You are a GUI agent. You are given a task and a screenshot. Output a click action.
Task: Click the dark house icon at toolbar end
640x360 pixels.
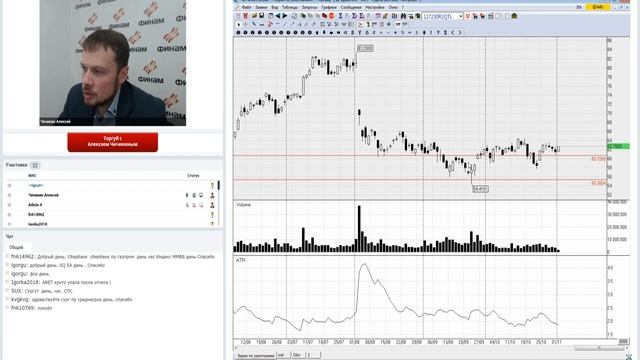(x=514, y=16)
